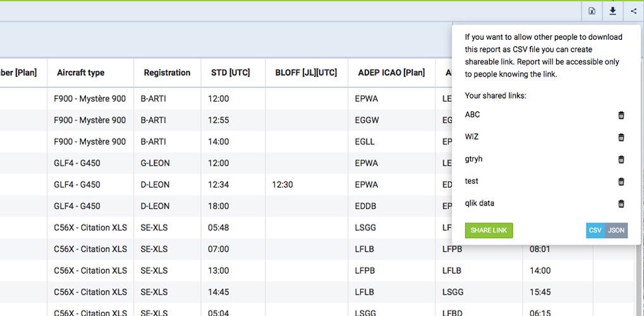Click the ADEP ICAO [Plan] column header
This screenshot has height=316, width=644.
(x=391, y=73)
